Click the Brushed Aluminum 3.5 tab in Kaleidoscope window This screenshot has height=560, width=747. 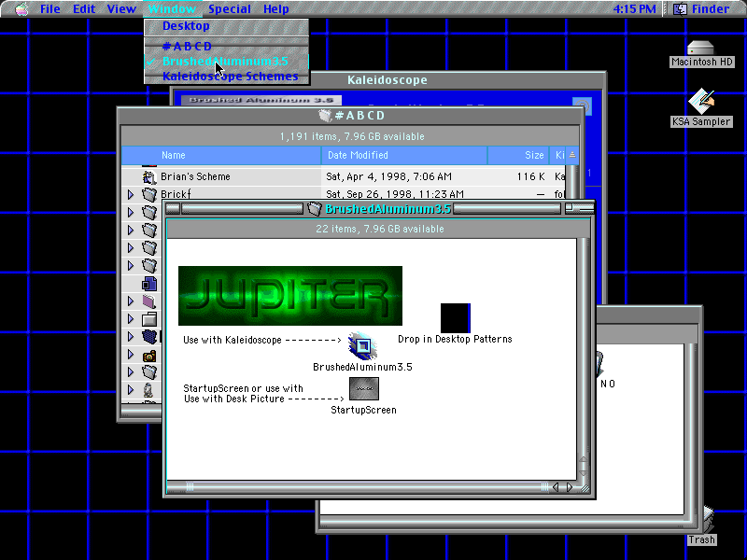click(261, 100)
